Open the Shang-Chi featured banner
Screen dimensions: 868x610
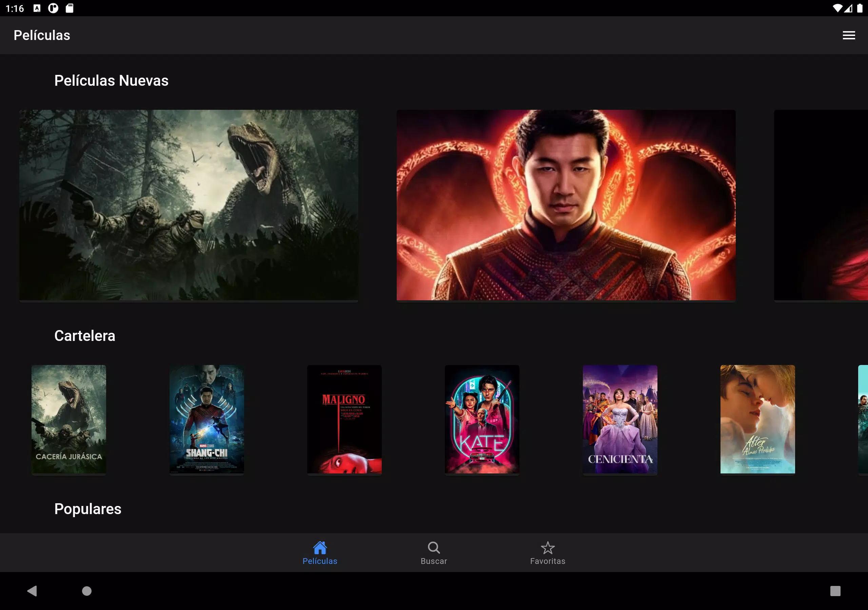point(566,205)
